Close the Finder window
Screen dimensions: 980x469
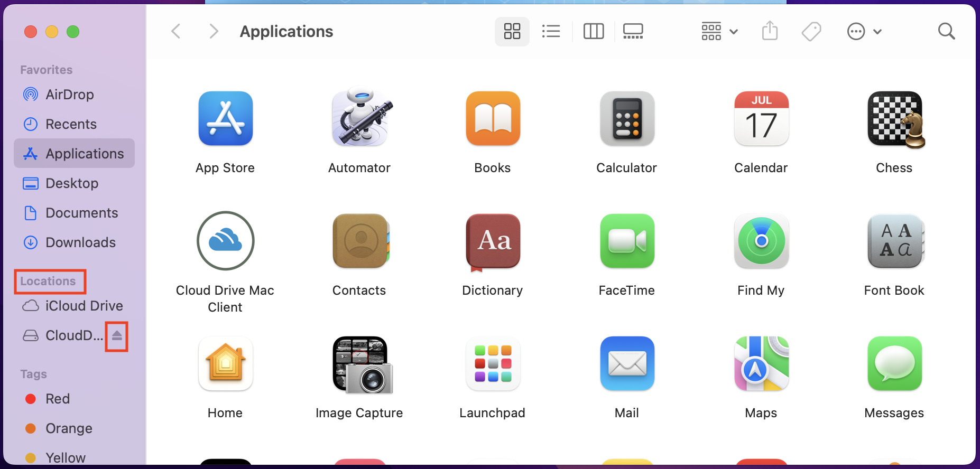coord(31,32)
